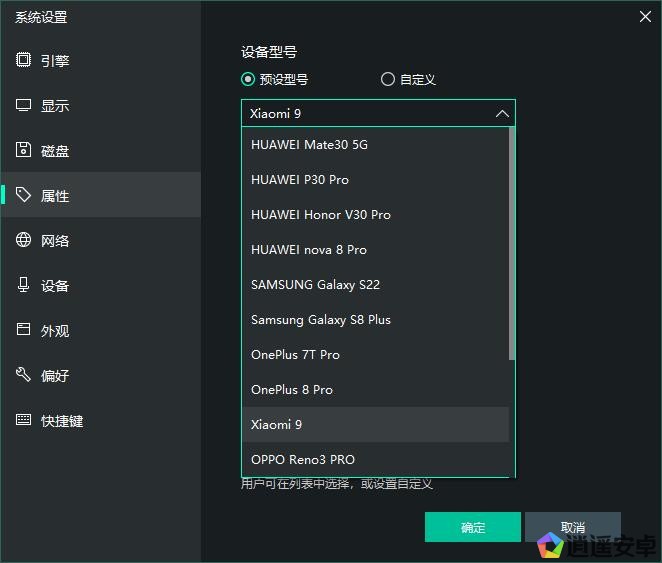
Task: Click the device list scrollbar thumb
Action: [x=512, y=244]
